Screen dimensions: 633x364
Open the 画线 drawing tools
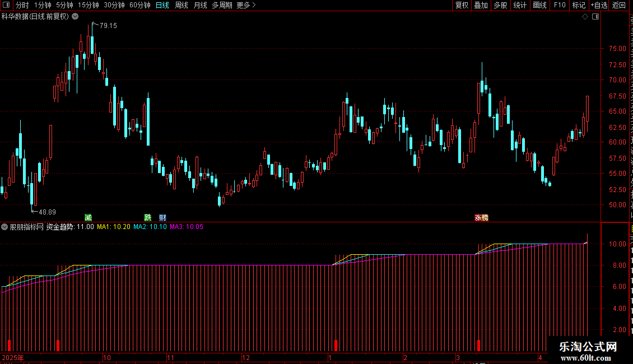point(540,5)
